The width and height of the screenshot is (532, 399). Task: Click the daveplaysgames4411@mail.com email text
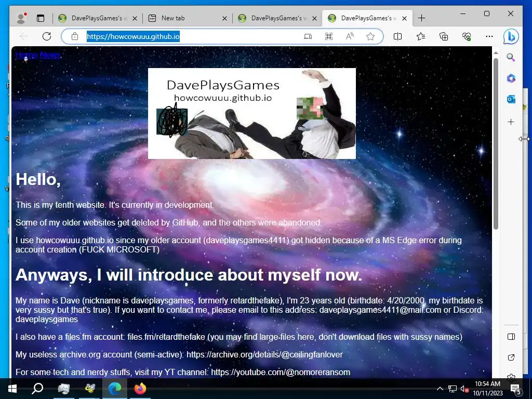tap(380, 310)
